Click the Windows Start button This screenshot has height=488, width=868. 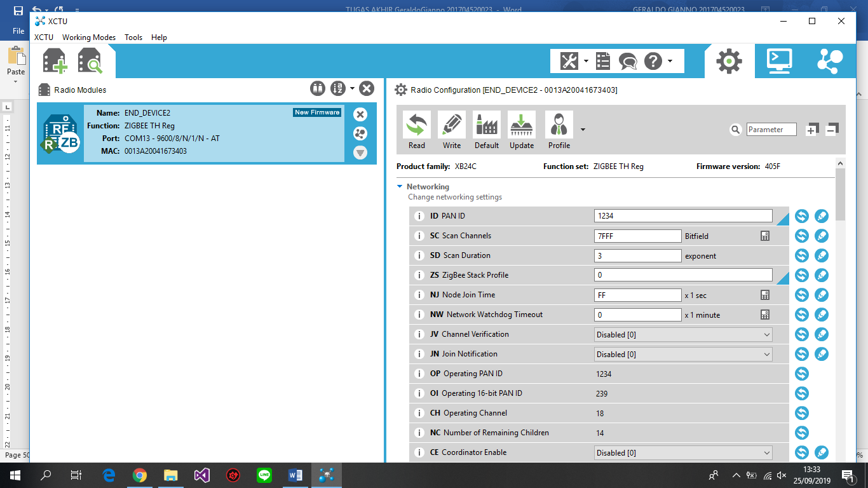click(15, 475)
